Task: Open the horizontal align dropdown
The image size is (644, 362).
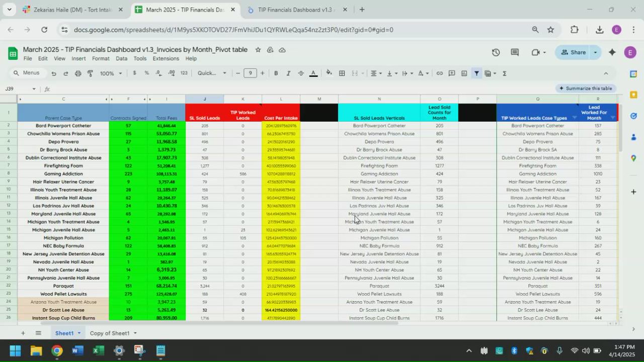Action: [x=375, y=73]
